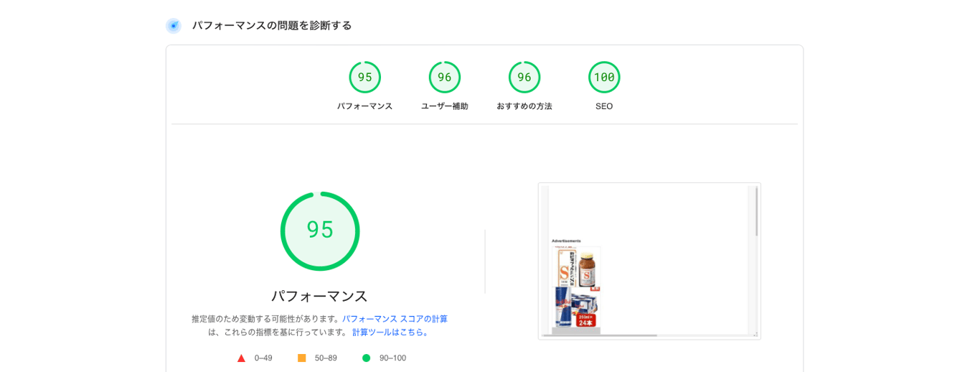Click the vertical scrollbar inside screenshot thumbnail
980x372 pixels.
pos(756,212)
